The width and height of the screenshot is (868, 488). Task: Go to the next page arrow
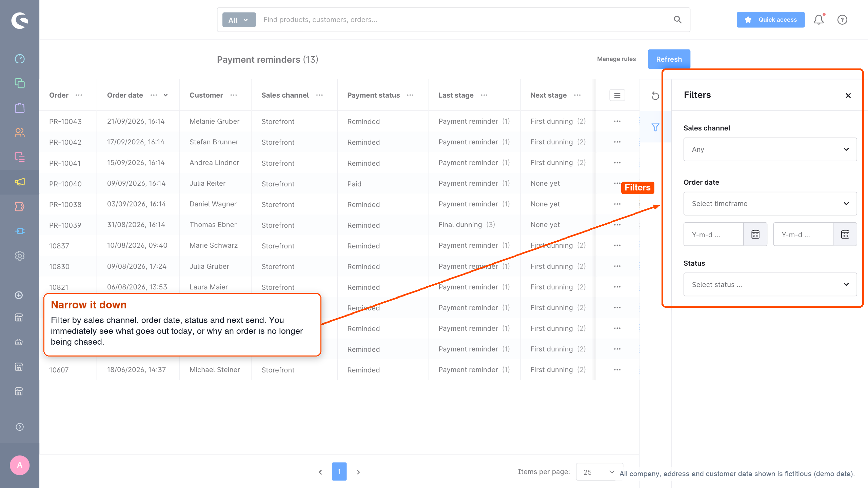coord(358,472)
